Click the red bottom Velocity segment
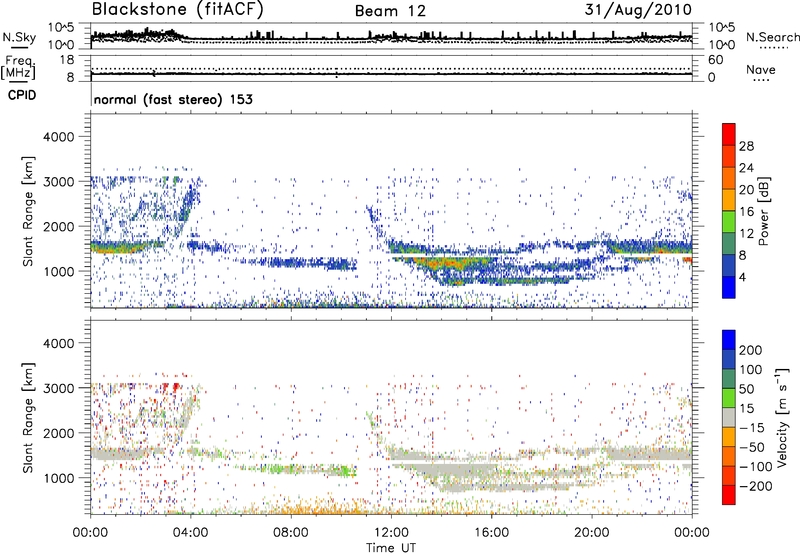Screen dimensions: 800x554 pos(729,495)
